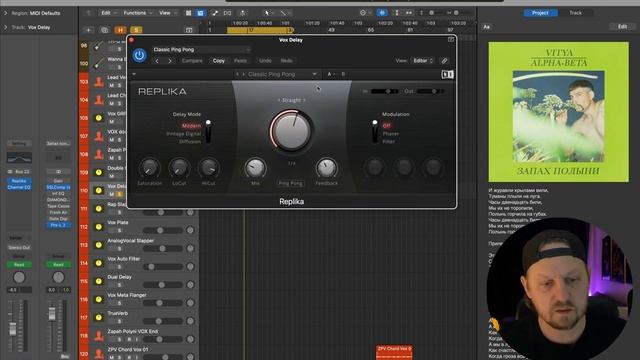The height and width of the screenshot is (360, 640).
Task: Select Phaser modulation
Action: pos(391,133)
